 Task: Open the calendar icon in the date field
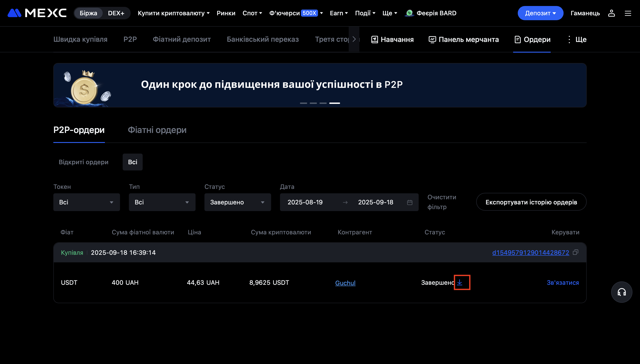pos(410,202)
